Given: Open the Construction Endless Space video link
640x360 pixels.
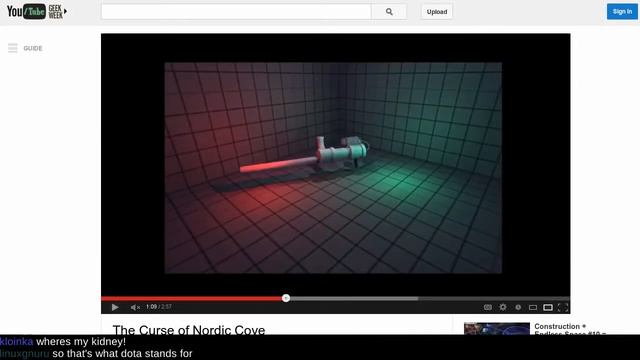Looking at the screenshot, I should tap(570, 329).
